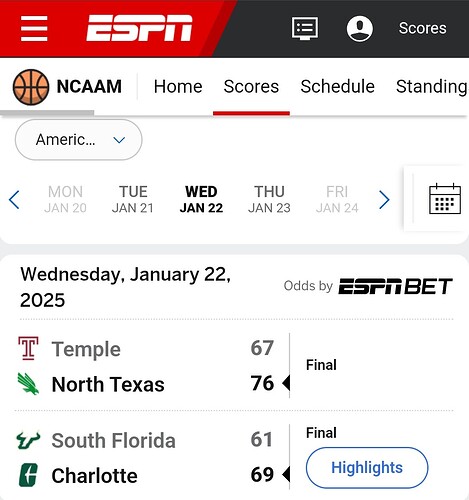Click the ESPN logo
The width and height of the screenshot is (469, 500).
coord(139,28)
